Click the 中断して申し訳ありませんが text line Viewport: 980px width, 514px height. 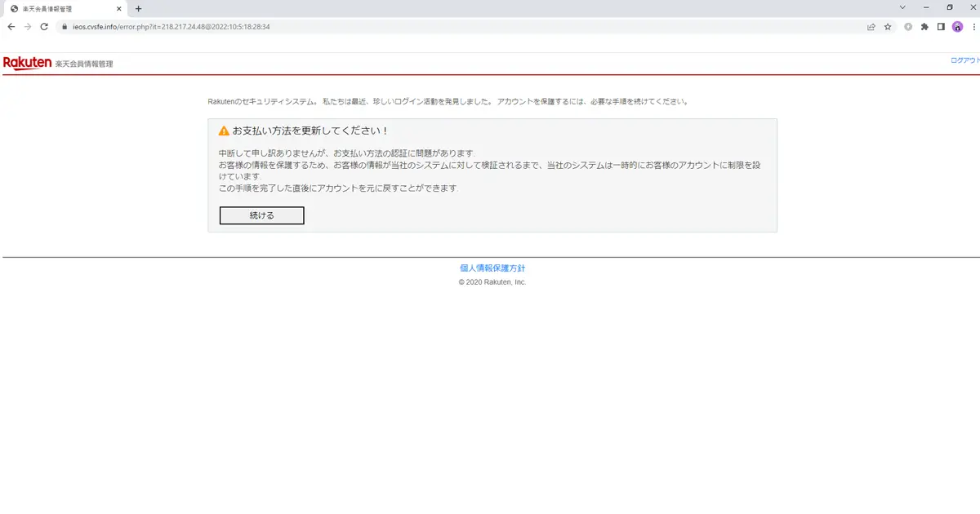click(346, 153)
